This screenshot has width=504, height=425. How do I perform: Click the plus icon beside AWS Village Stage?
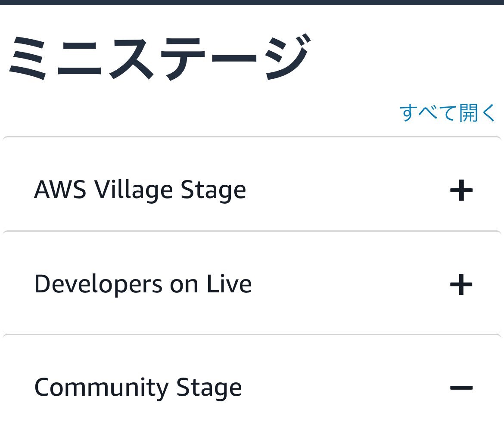pos(461,190)
